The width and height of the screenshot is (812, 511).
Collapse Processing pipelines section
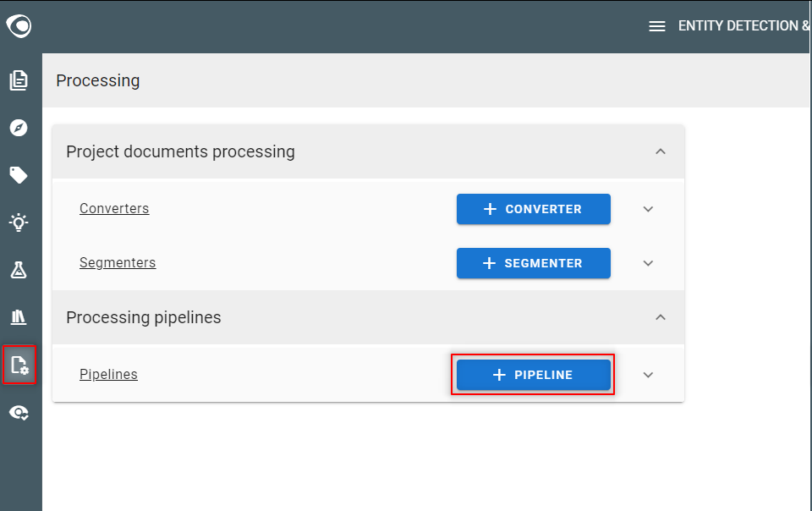pyautogui.click(x=661, y=317)
